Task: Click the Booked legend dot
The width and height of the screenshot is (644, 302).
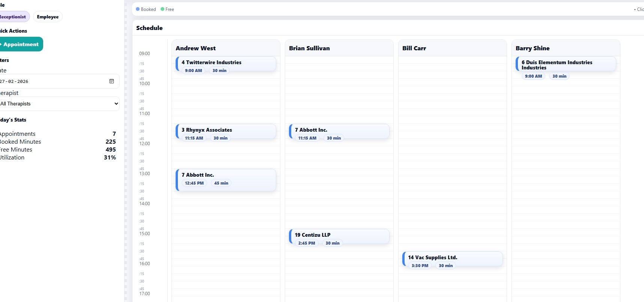Action: point(138,9)
